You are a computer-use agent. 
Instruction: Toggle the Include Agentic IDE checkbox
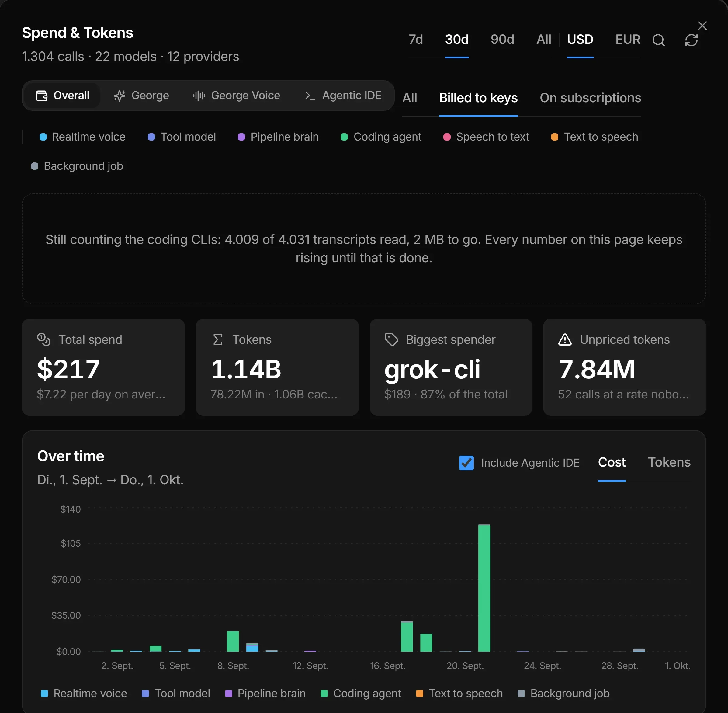(466, 462)
